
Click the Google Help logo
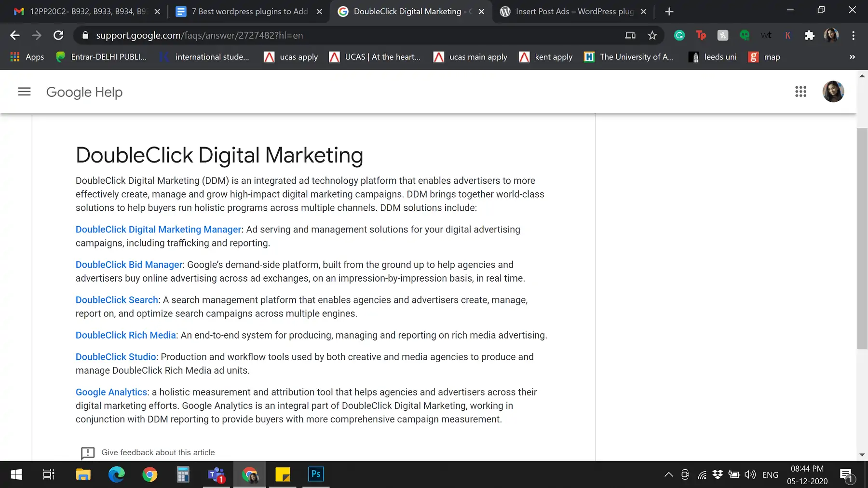point(84,92)
